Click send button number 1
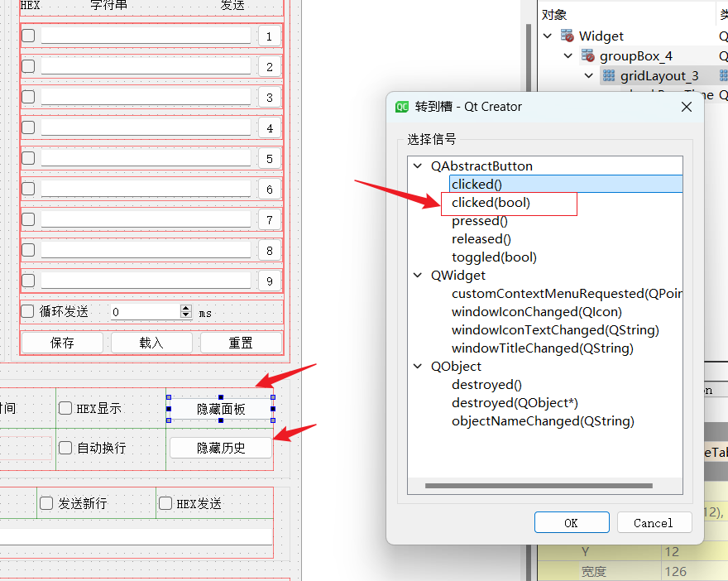Viewport: 728px width, 581px height. 270,36
